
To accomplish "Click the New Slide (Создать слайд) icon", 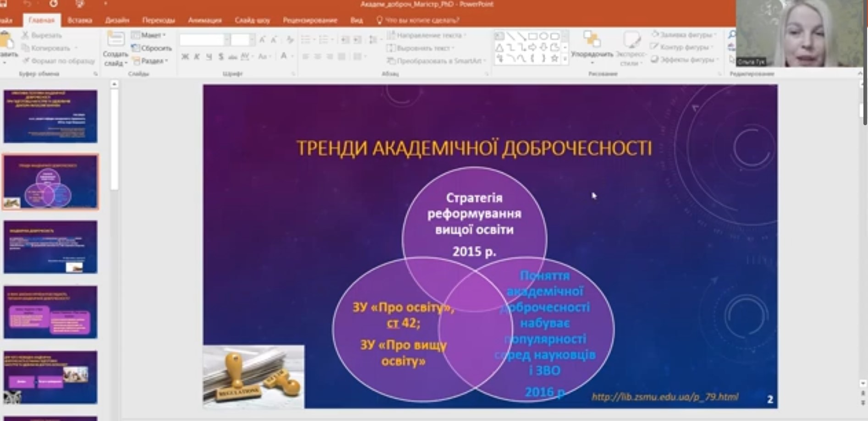I will (x=116, y=39).
